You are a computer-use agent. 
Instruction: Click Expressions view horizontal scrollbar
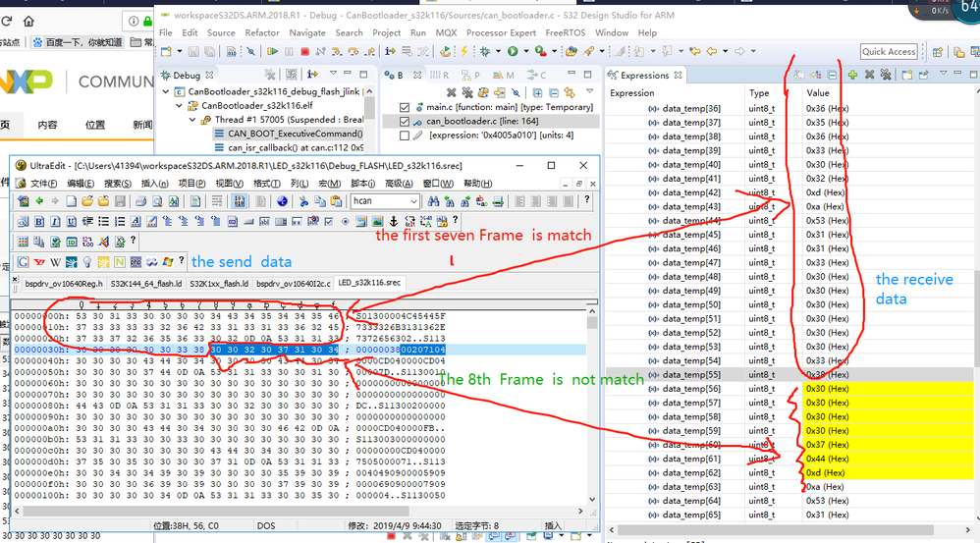coord(775,529)
